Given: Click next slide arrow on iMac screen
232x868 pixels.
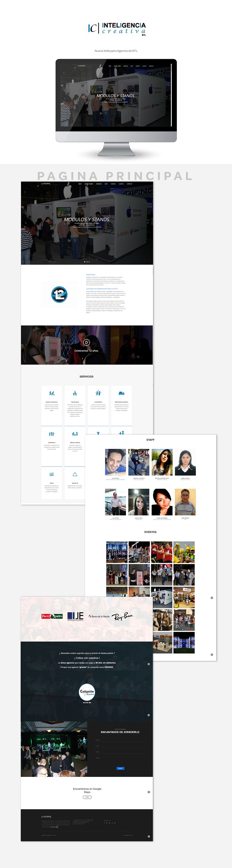Looking at the screenshot, I should click(167, 99).
